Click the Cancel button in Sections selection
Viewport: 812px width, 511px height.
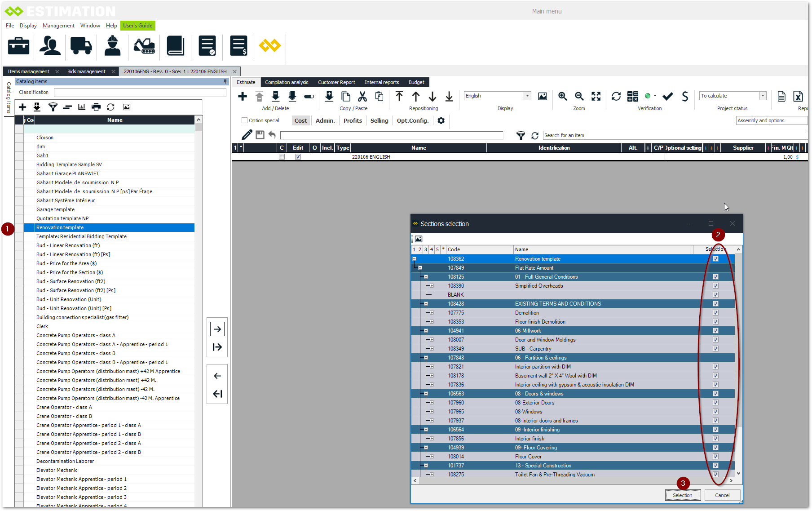click(722, 495)
